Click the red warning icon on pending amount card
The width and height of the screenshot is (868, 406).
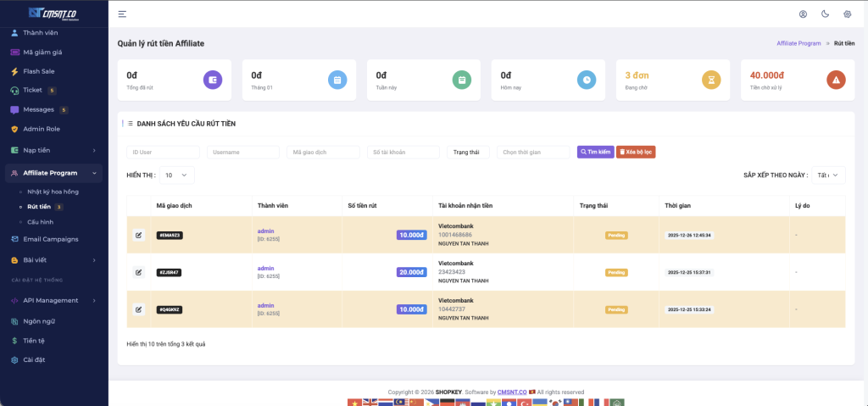[836, 80]
